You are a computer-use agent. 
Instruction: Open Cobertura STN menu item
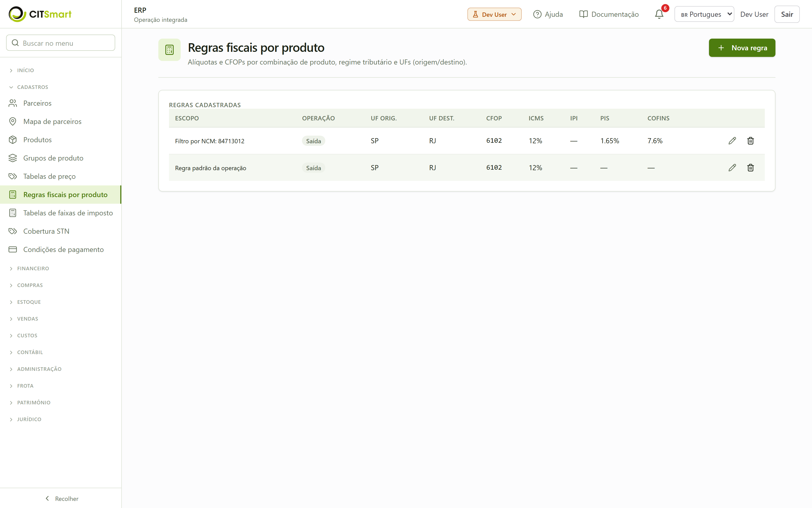pyautogui.click(x=61, y=231)
